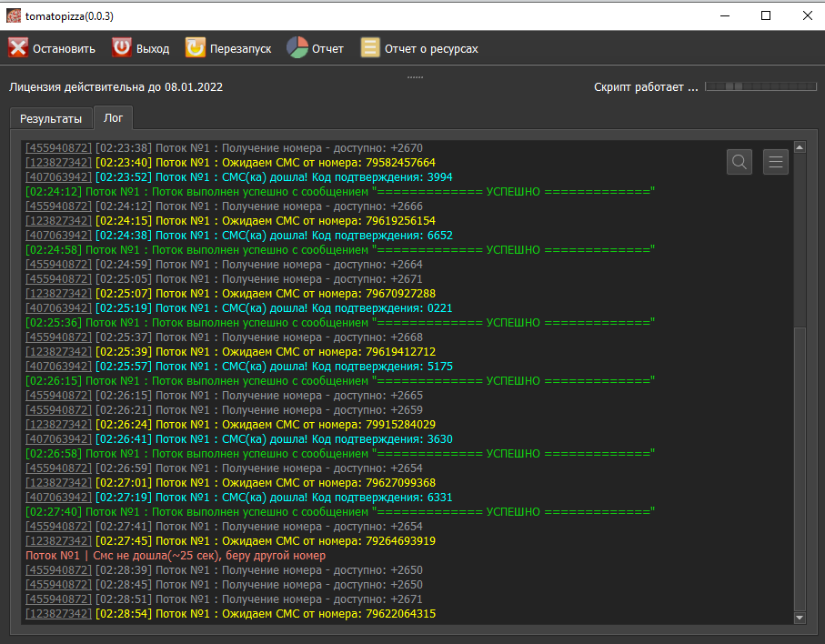Viewport: 825px width, 644px height.
Task: Open link 455940872 at 02:28:51
Action: tap(58, 599)
